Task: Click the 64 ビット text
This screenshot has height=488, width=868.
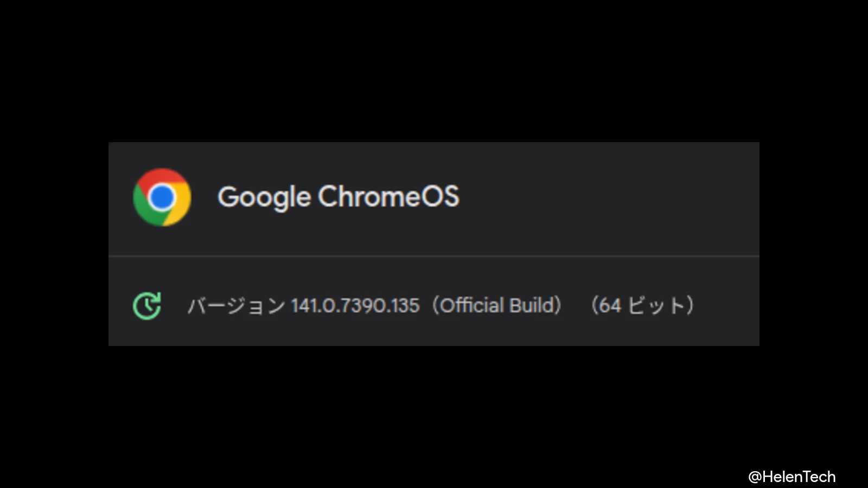Action: click(643, 305)
